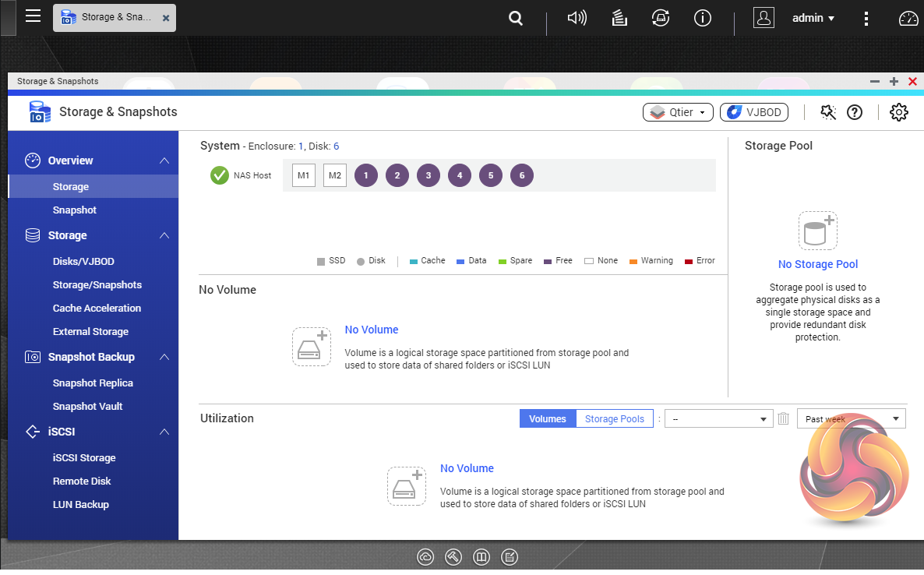Open the dashboard gauge icon
Viewport: 924px width, 575px height.
(908, 18)
